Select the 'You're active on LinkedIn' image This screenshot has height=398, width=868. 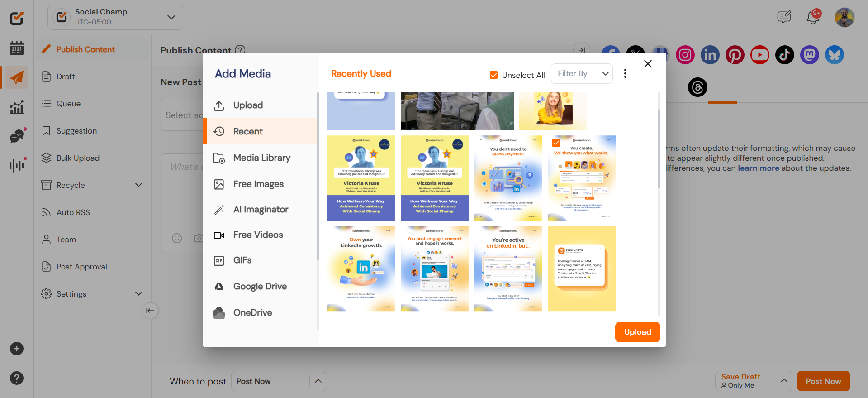(x=508, y=269)
